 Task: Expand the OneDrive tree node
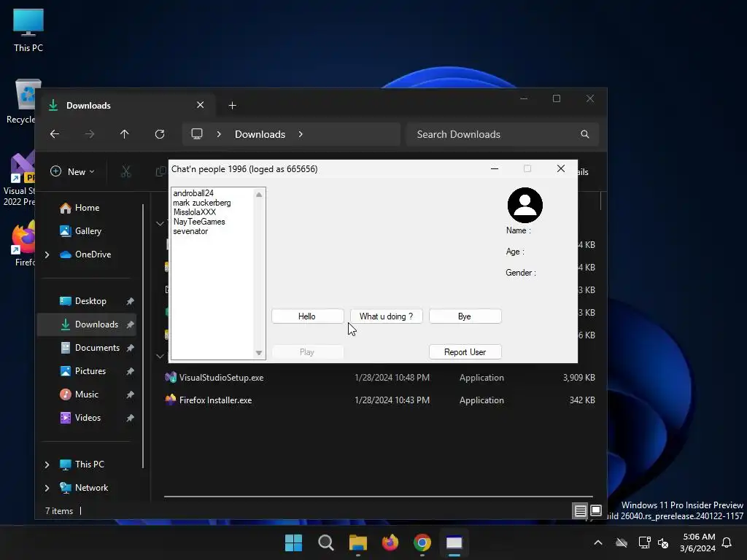(x=47, y=254)
